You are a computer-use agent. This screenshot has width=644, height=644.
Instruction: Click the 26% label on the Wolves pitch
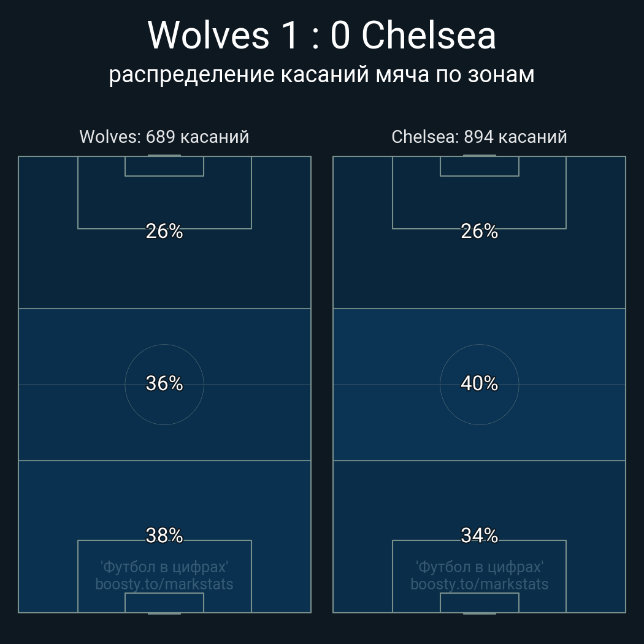click(x=164, y=231)
